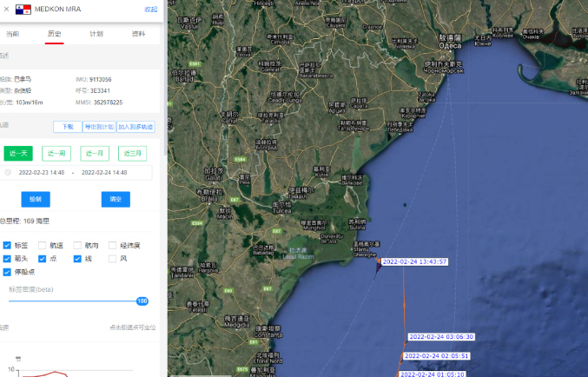This screenshot has width=588, height=377.
Task: Open the 资料 tab
Action: click(138, 34)
